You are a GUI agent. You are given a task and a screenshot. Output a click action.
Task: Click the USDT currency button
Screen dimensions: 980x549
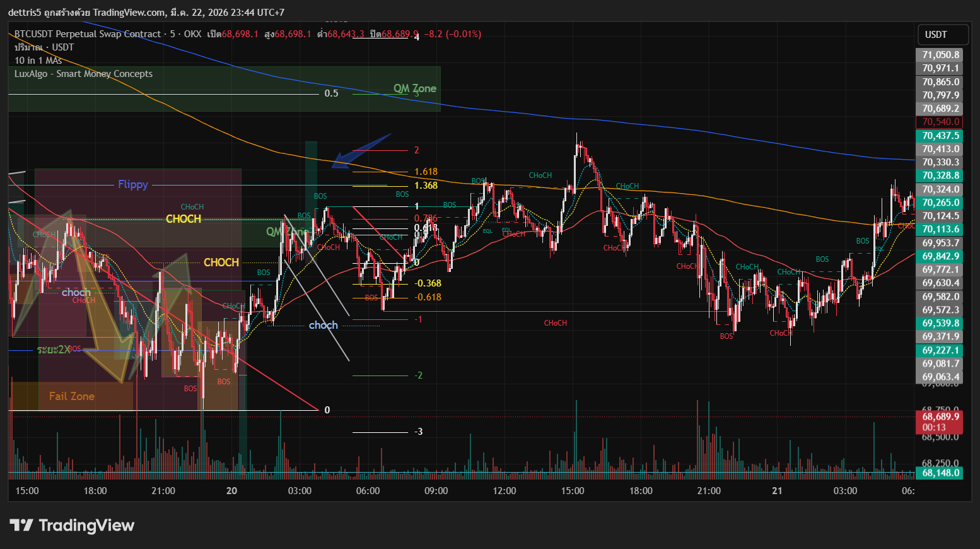click(x=942, y=34)
